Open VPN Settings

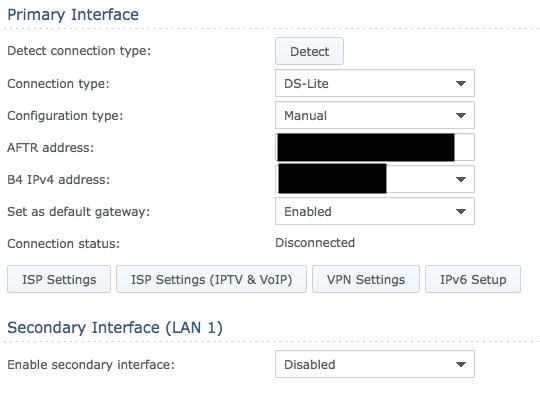[x=366, y=279]
